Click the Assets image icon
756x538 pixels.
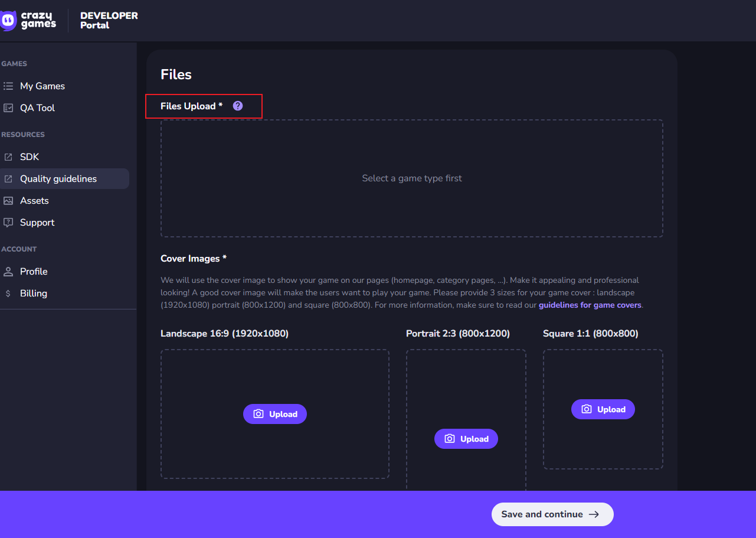point(8,201)
